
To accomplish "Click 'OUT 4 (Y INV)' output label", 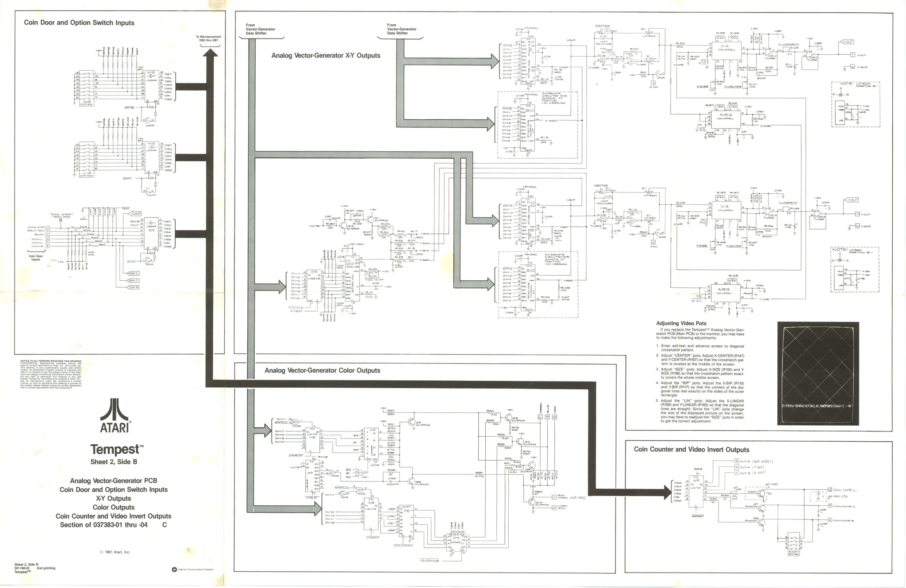I will click(752, 467).
